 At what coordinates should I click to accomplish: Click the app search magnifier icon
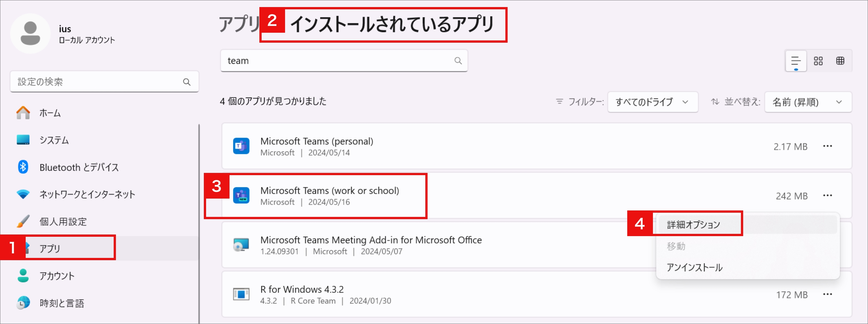pos(458,61)
